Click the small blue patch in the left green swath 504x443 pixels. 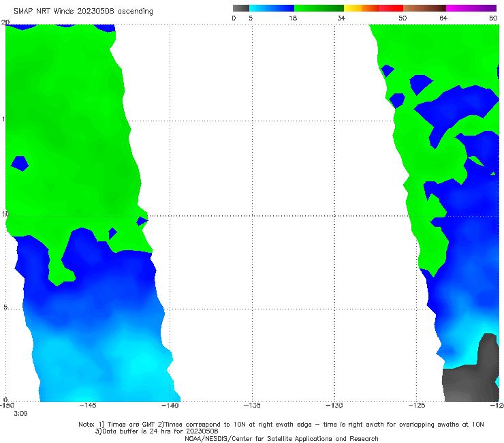[x=20, y=164]
